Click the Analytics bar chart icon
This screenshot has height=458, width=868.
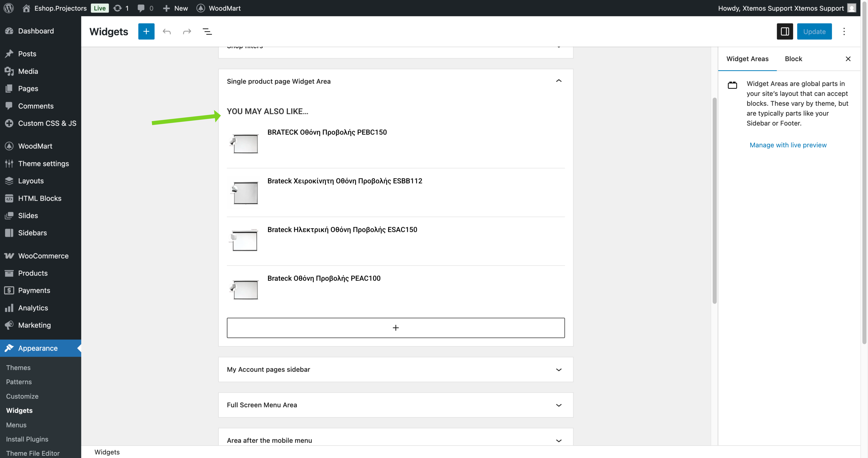pyautogui.click(x=9, y=308)
